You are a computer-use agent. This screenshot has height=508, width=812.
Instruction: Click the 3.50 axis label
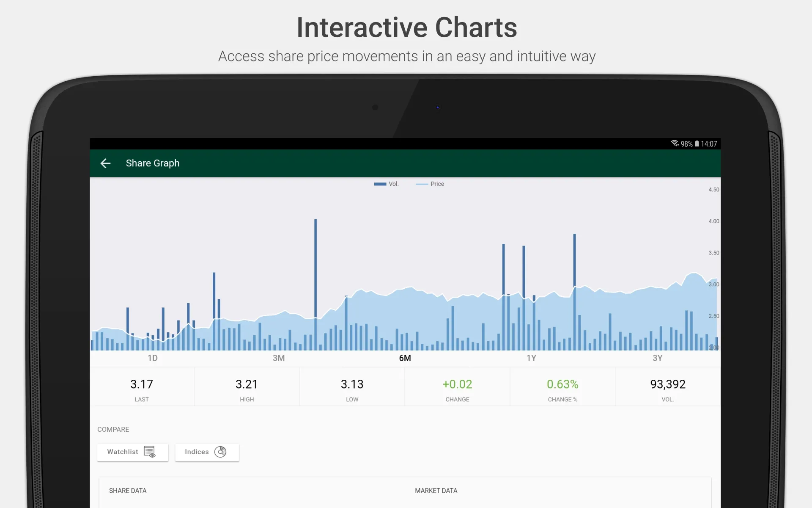pos(713,253)
